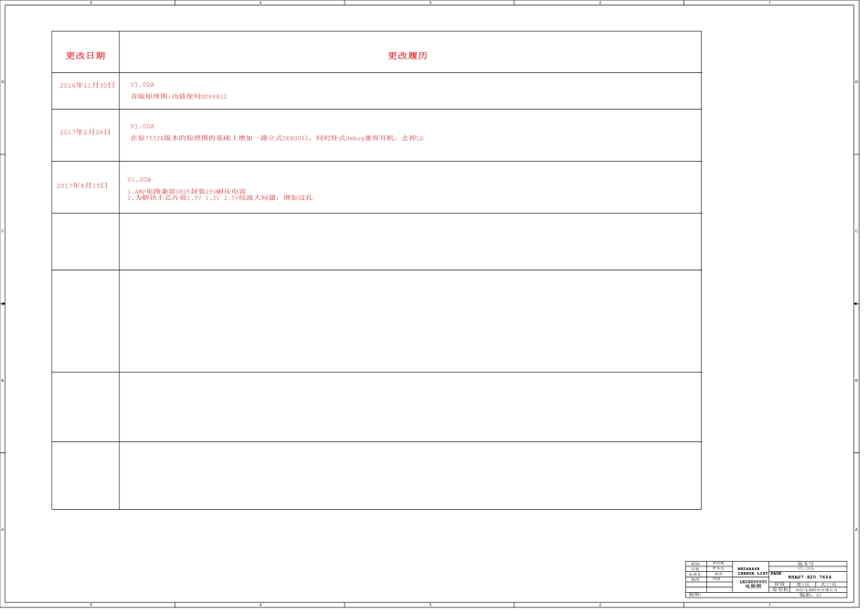This screenshot has width=868, height=614.
Task: Click the V1.00B version label
Action: click(140, 180)
